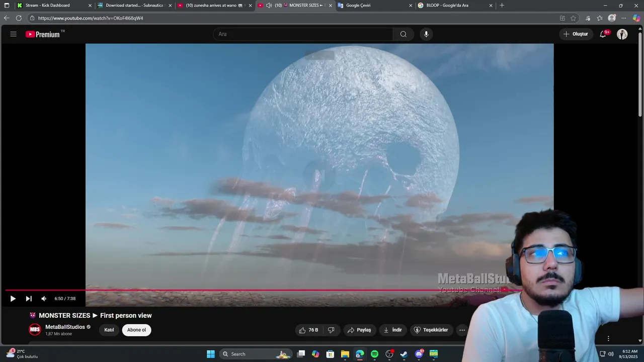Share the video via Paylaş
Image resolution: width=644 pixels, height=362 pixels.
(359, 330)
